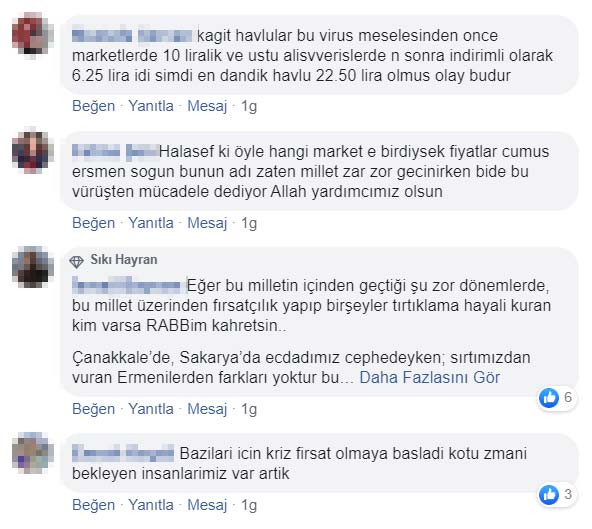Click Mesaj under the Halasef comment

click(x=207, y=223)
